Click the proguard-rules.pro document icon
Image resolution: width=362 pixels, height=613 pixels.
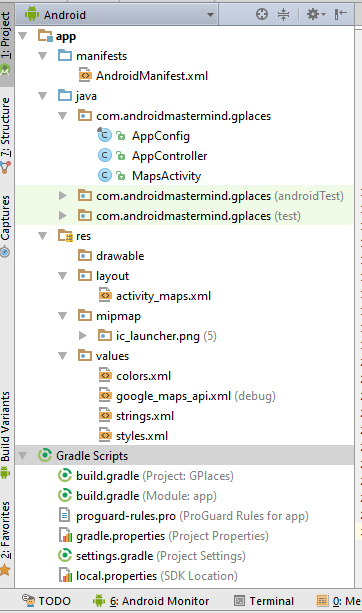tap(65, 515)
